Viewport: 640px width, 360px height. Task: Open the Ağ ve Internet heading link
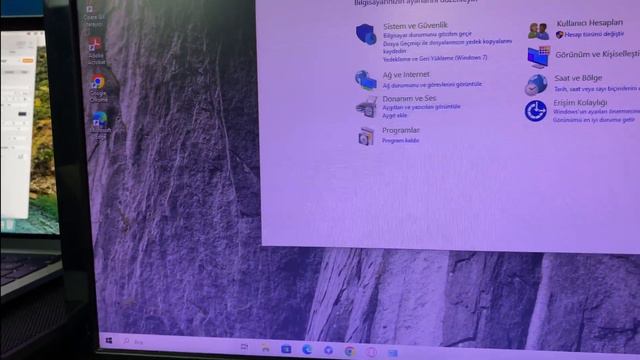pos(406,74)
